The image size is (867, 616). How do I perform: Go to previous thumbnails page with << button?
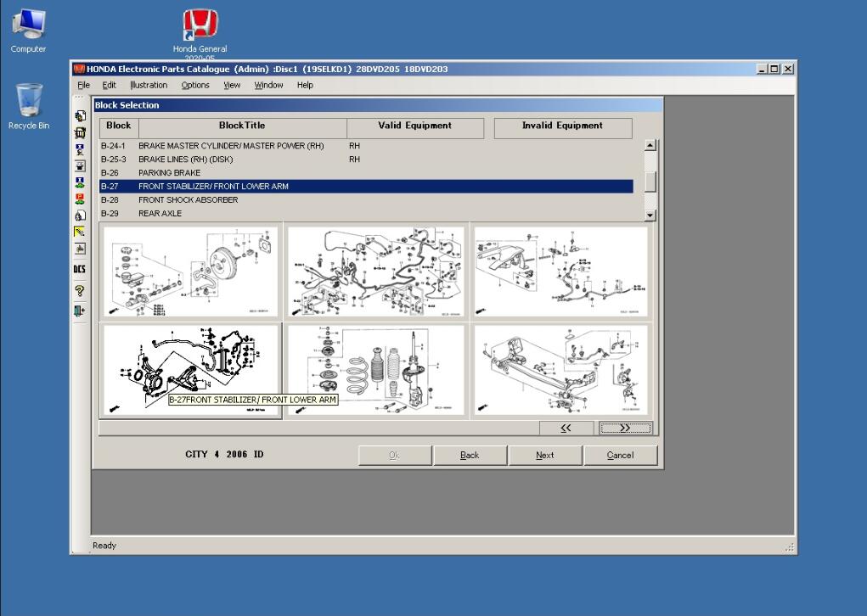pos(566,428)
